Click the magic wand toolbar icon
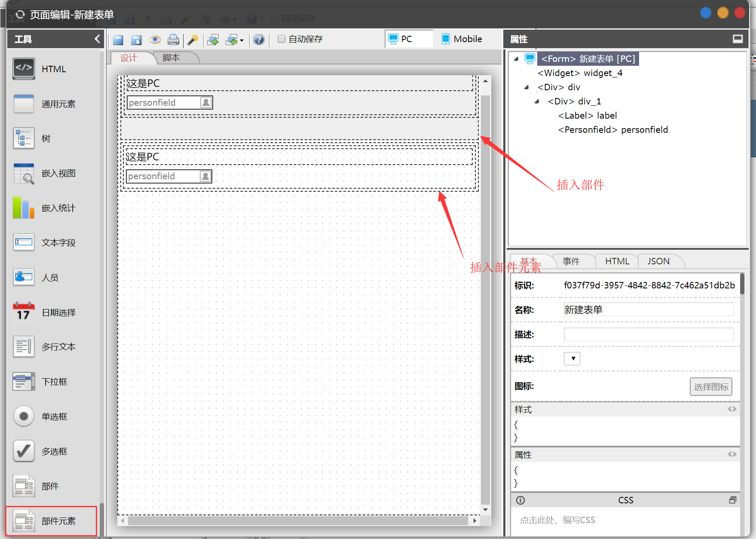 (193, 40)
